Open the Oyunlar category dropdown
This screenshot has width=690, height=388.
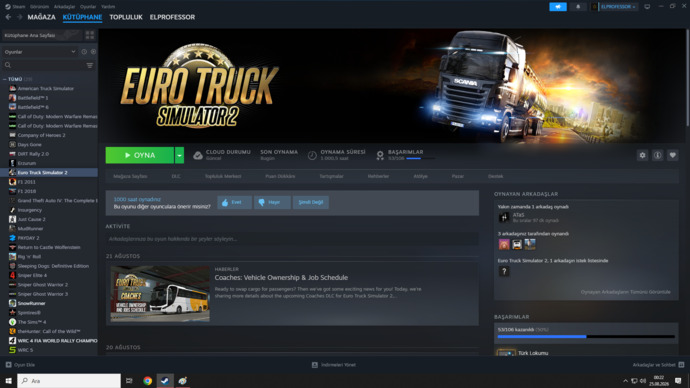(40, 52)
